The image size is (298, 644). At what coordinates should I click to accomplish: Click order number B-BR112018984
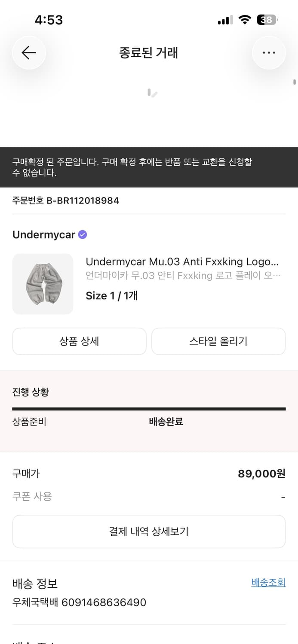pyautogui.click(x=65, y=200)
